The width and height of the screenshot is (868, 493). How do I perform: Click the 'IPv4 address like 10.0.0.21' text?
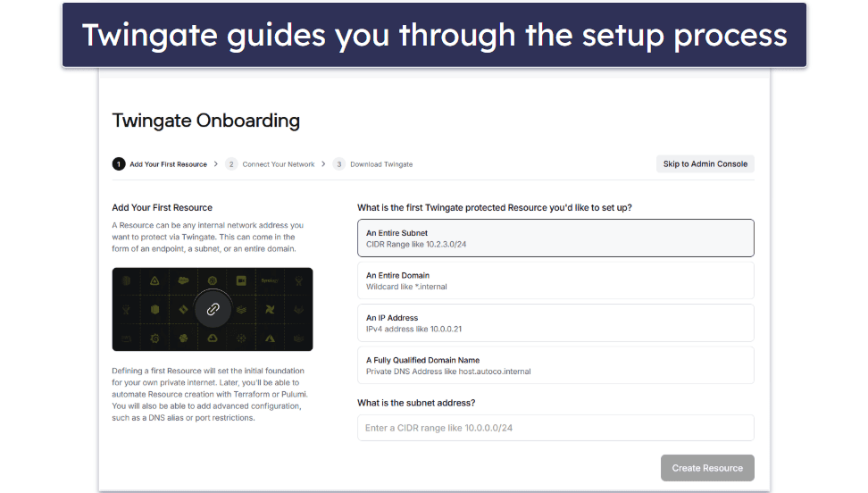[x=413, y=329]
